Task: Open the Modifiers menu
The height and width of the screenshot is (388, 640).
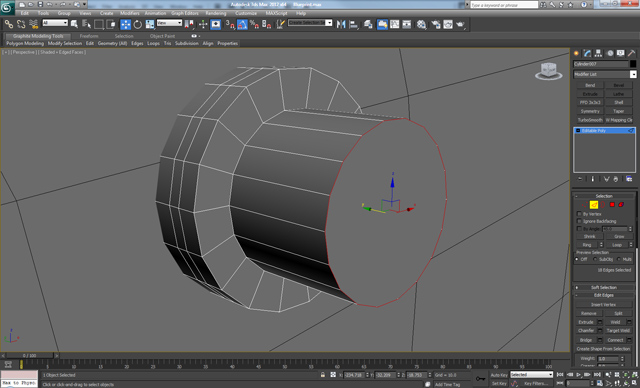Action: click(129, 13)
